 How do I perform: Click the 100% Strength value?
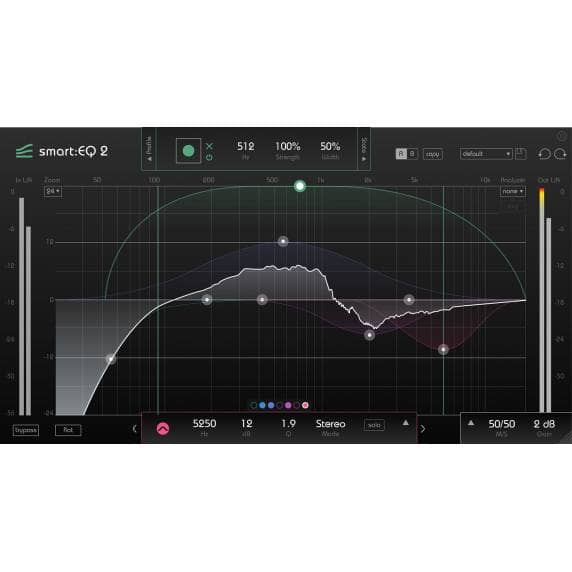288,147
